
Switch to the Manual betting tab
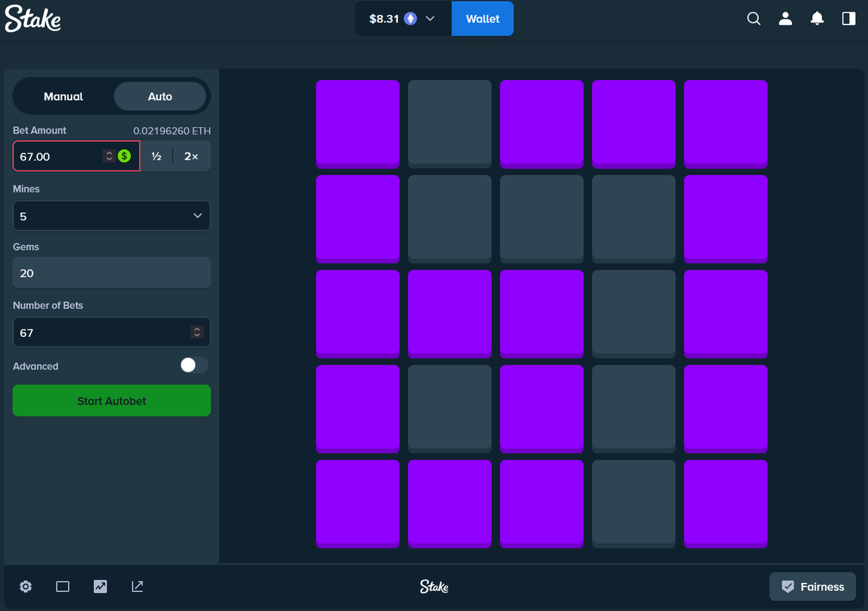coord(63,95)
